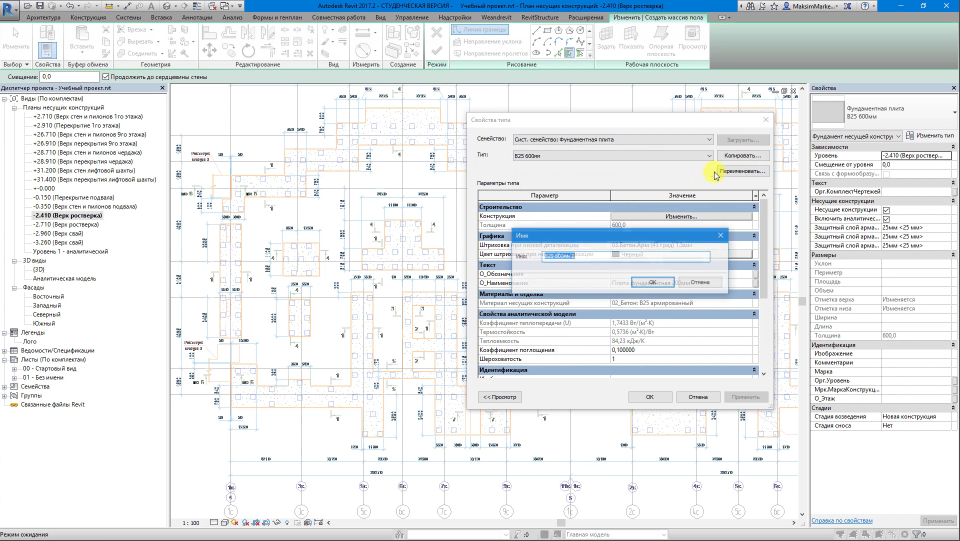Collapse the '3D виды' tree node

pyautogui.click(x=14, y=261)
